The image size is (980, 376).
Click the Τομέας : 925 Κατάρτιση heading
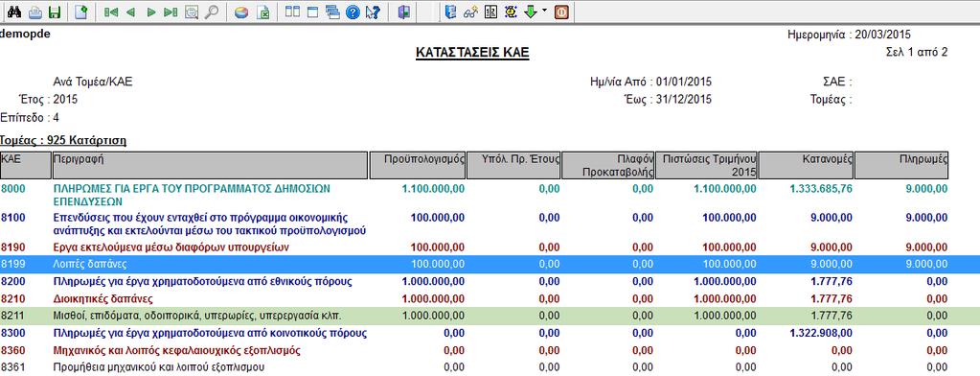63,141
